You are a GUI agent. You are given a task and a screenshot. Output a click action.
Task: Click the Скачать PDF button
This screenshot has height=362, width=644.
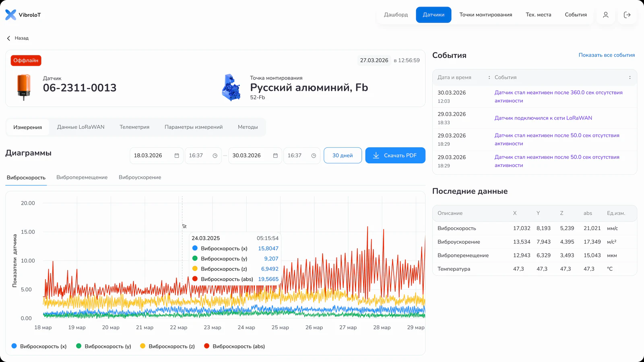395,156
